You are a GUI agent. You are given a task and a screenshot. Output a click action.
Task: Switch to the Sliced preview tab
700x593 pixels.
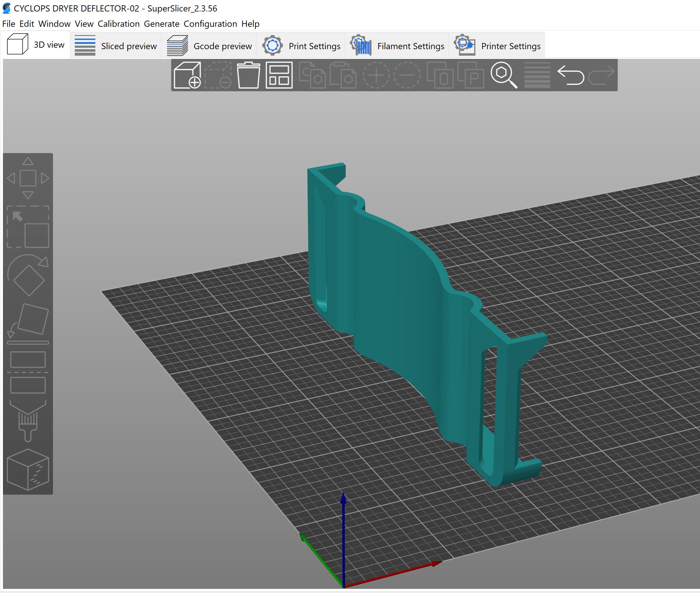116,45
